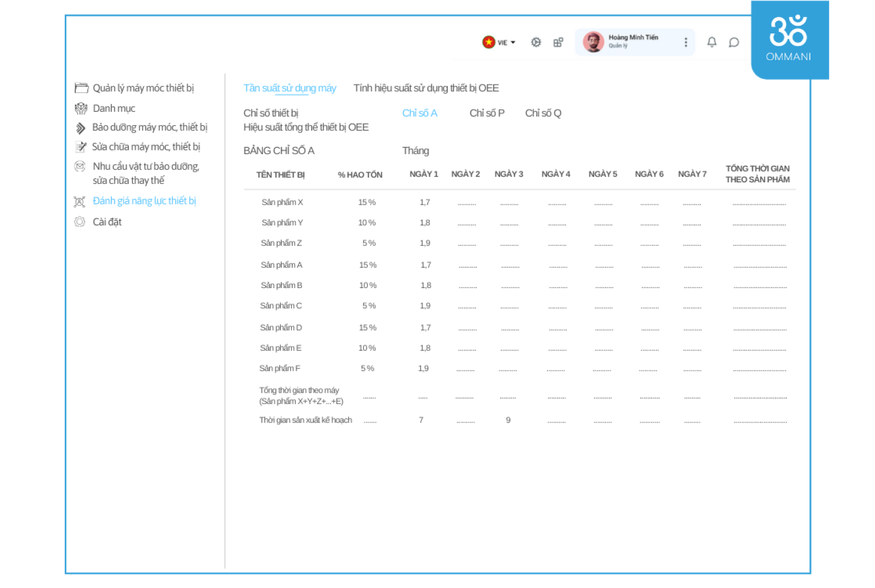Screen dimensions: 875x588
Task: Click the NGÀY 4 column header
Action: pos(556,174)
